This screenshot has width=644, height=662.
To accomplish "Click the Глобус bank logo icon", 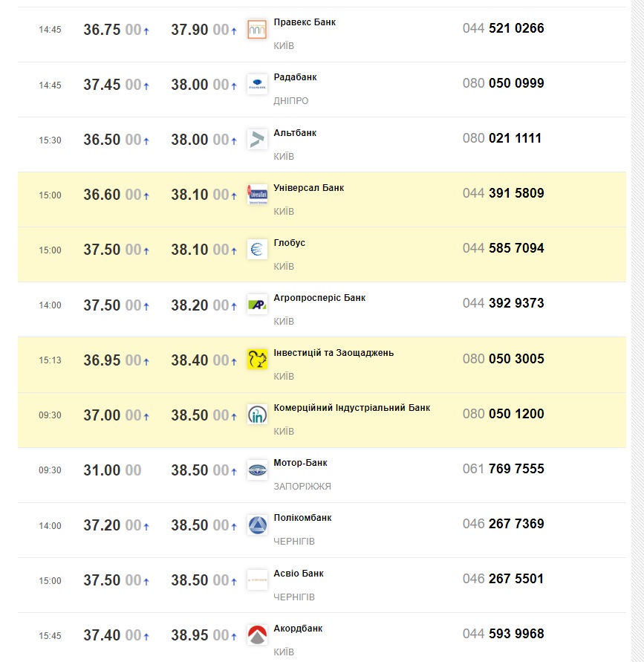I will 257,250.
